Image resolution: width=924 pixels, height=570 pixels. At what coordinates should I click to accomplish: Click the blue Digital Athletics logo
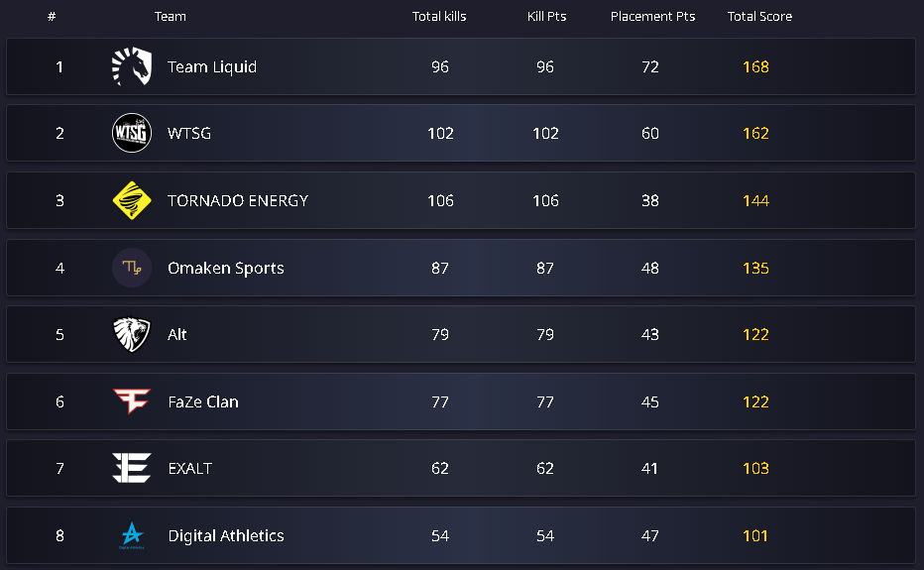[131, 535]
